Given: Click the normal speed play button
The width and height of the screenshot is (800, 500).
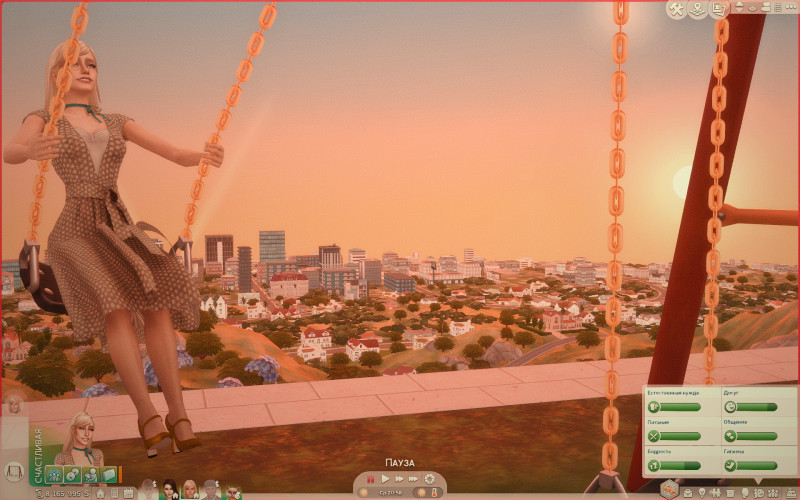Looking at the screenshot, I should coord(385,479).
